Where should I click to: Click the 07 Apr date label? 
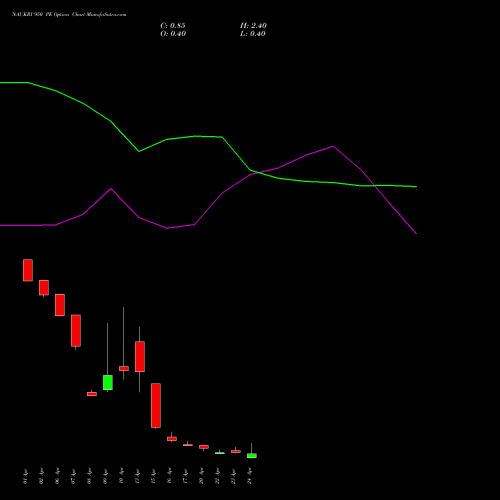click(x=74, y=476)
